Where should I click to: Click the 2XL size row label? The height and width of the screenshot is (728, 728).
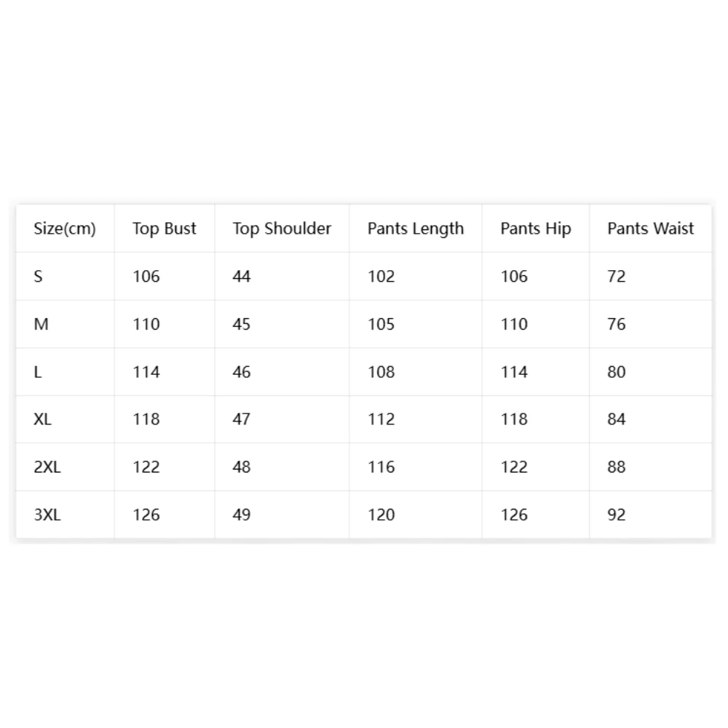[x=47, y=467]
